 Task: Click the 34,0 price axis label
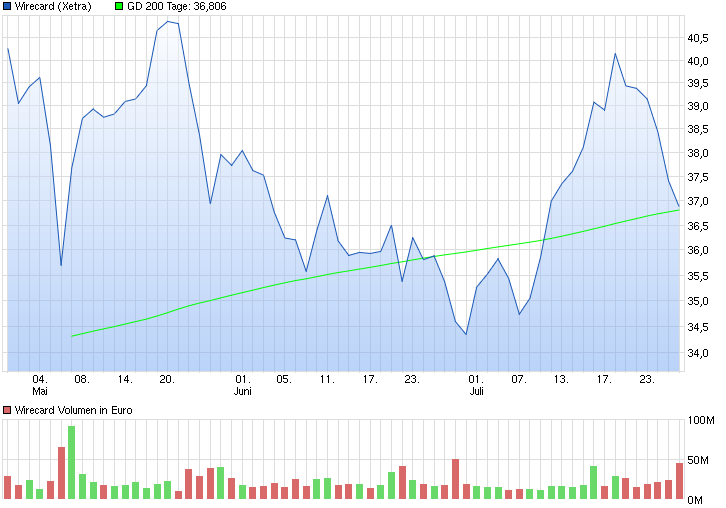pos(698,353)
